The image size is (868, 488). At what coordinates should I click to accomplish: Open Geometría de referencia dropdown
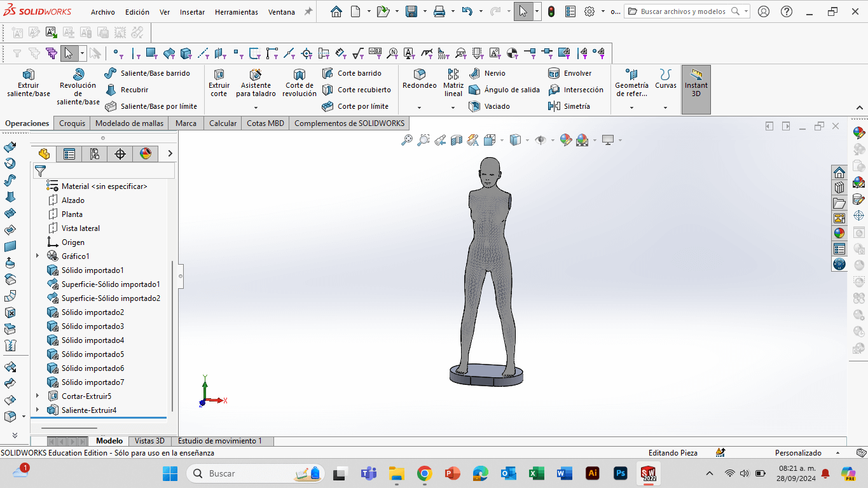[631, 108]
